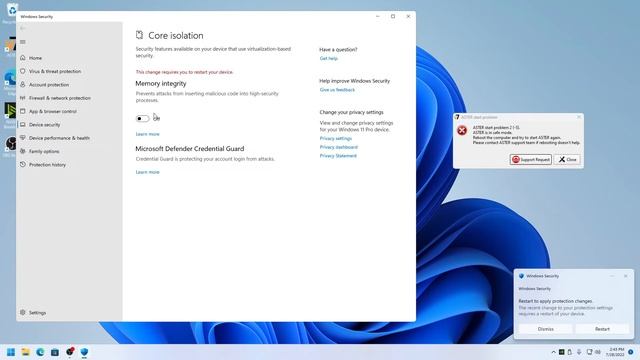This screenshot has width=640, height=360.
Task: Click the Settings gear icon in sidebar
Action: pos(23,313)
